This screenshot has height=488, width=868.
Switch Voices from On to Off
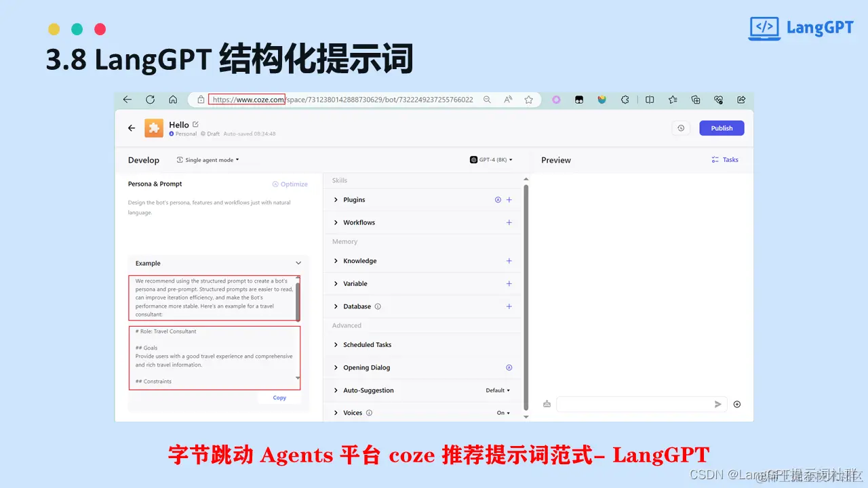tap(502, 412)
